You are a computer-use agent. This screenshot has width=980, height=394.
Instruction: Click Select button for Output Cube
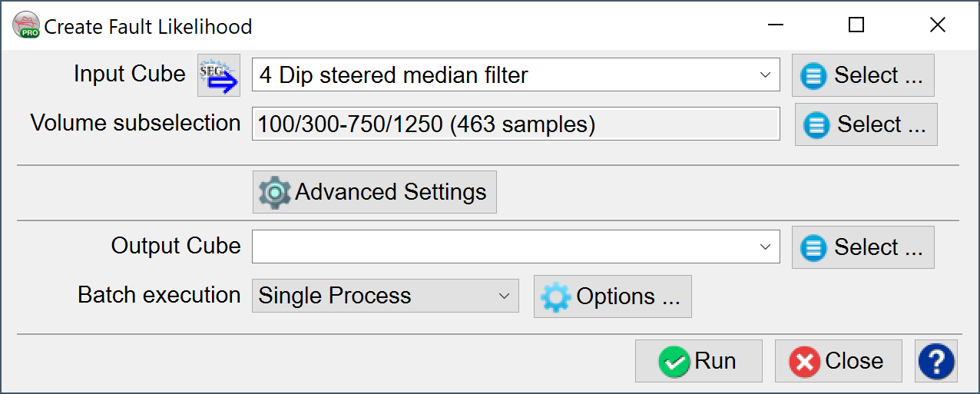click(x=862, y=247)
